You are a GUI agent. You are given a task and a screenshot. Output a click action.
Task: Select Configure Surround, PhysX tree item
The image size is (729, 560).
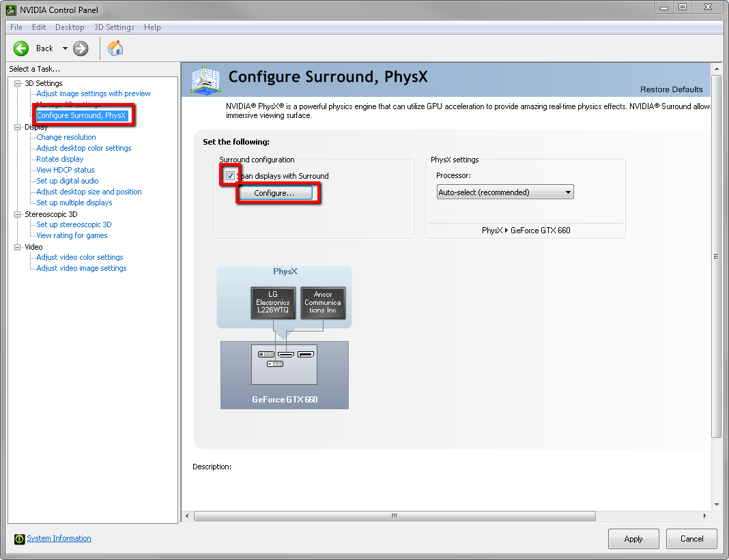click(81, 115)
